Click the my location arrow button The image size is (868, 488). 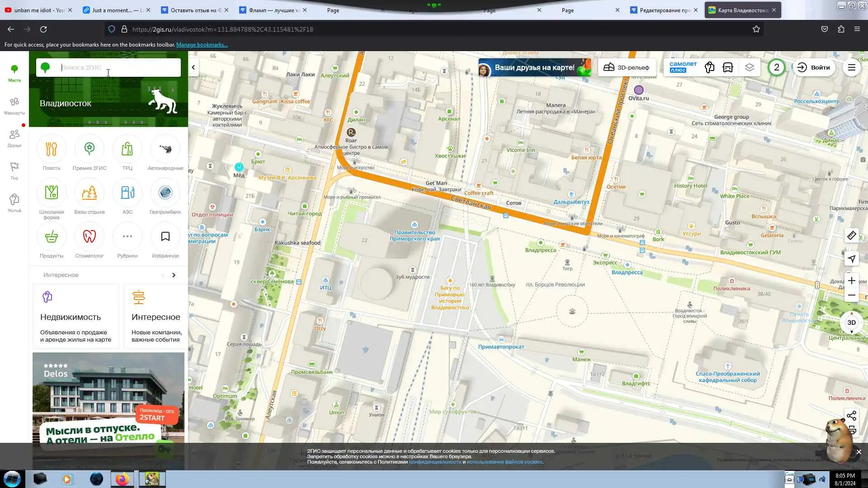tap(851, 259)
